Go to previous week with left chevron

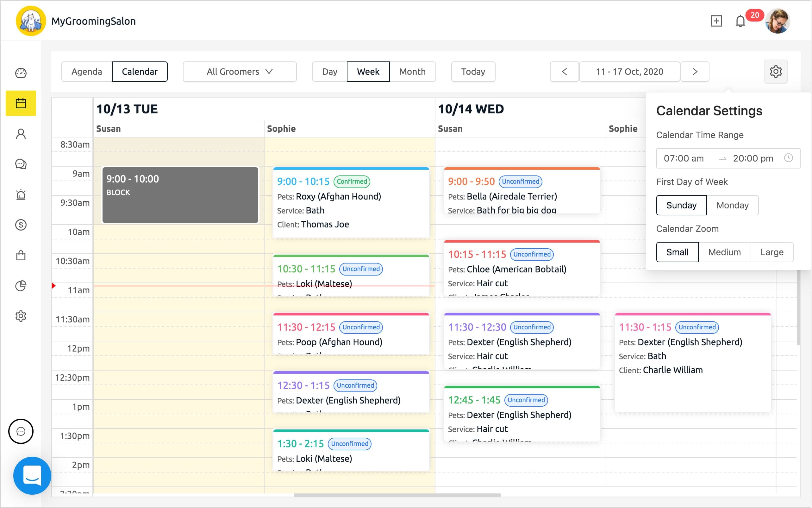[x=564, y=72]
